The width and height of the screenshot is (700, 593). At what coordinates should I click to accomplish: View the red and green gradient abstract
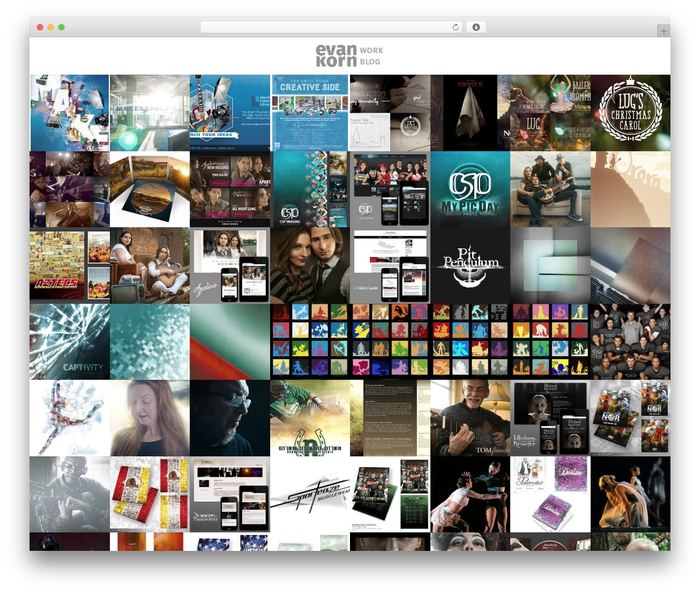[230, 342]
